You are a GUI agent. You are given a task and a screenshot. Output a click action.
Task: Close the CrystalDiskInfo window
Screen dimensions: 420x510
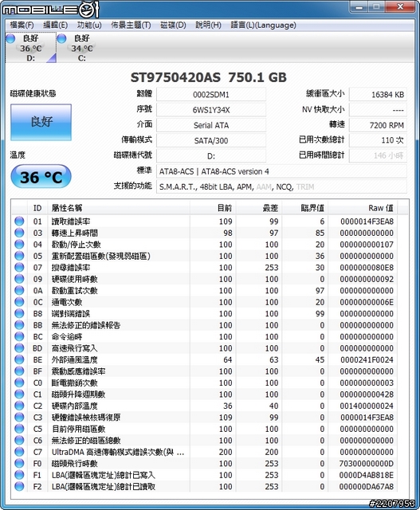pyautogui.click(x=401, y=7)
